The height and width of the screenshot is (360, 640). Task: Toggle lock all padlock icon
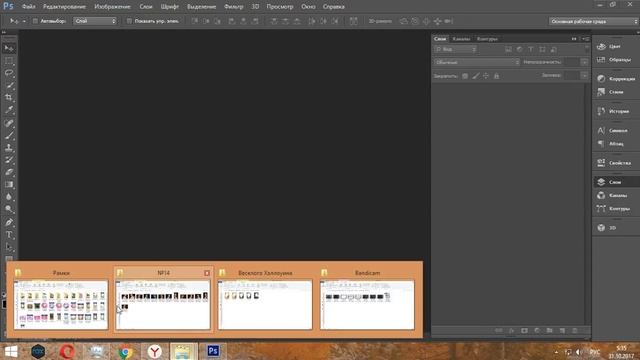[496, 76]
